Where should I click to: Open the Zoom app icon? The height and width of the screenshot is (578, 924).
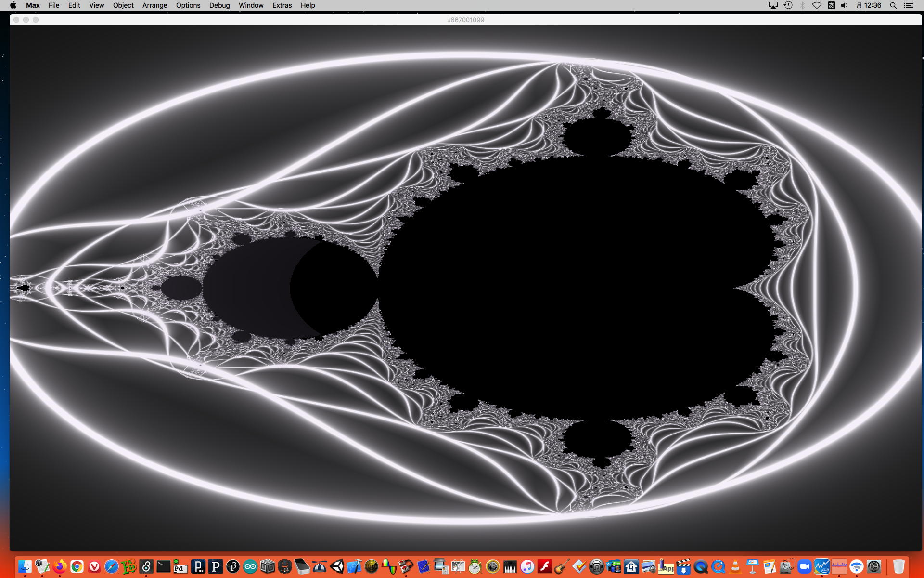[804, 566]
